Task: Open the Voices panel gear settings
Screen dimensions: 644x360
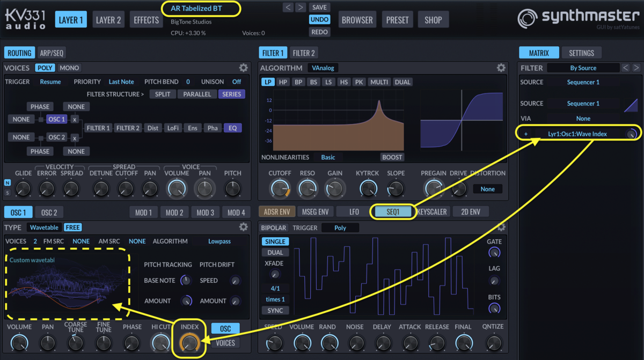Action: (x=244, y=68)
